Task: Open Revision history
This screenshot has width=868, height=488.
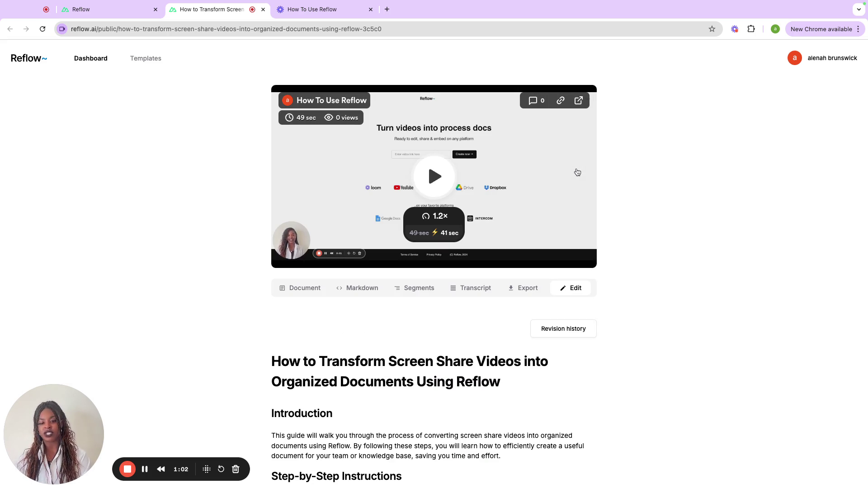Action: [x=563, y=328]
